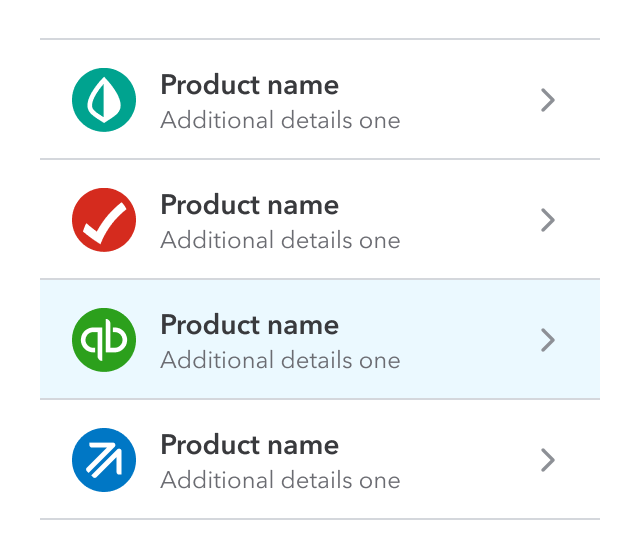Click the green QuickBooks logo icon
This screenshot has height=560, width=640.
coord(104,340)
